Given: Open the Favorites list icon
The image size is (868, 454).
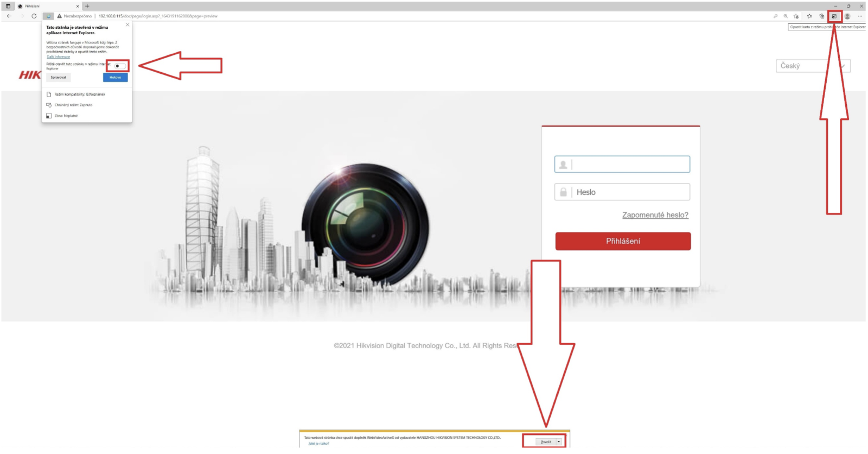Looking at the screenshot, I should click(x=809, y=16).
